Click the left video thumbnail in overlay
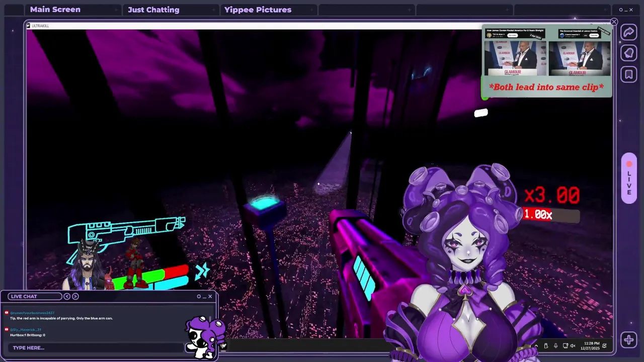 point(515,58)
